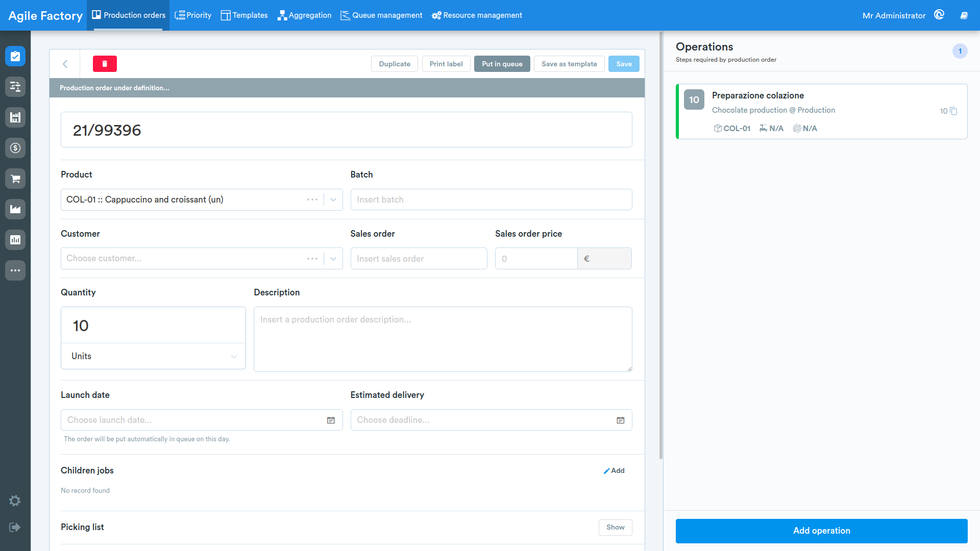
Task: Open the bar chart sidebar icon
Action: click(x=15, y=240)
